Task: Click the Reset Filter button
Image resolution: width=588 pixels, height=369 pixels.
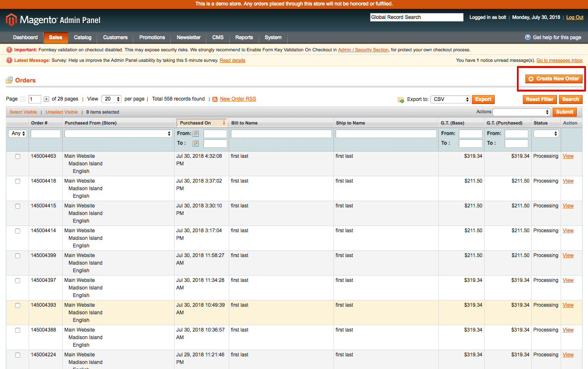Action: [x=540, y=99]
